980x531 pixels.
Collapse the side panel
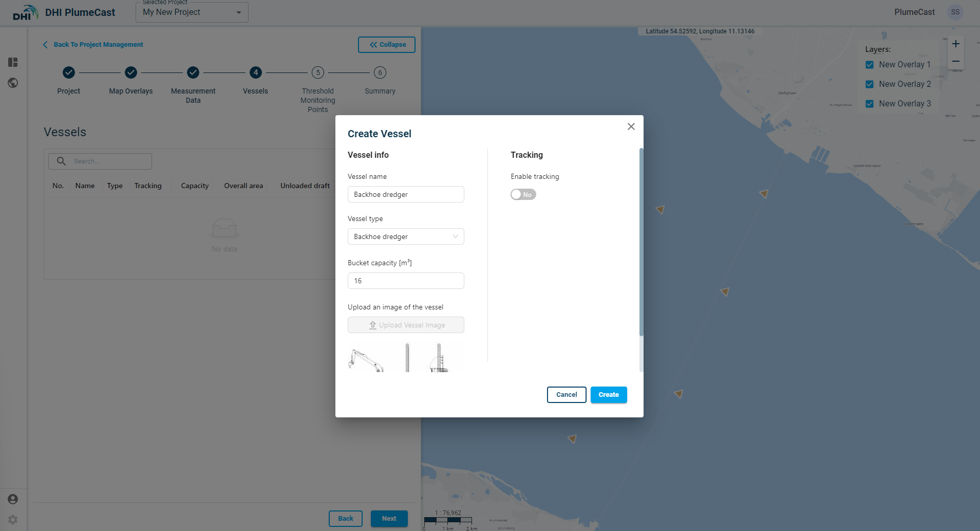point(387,45)
